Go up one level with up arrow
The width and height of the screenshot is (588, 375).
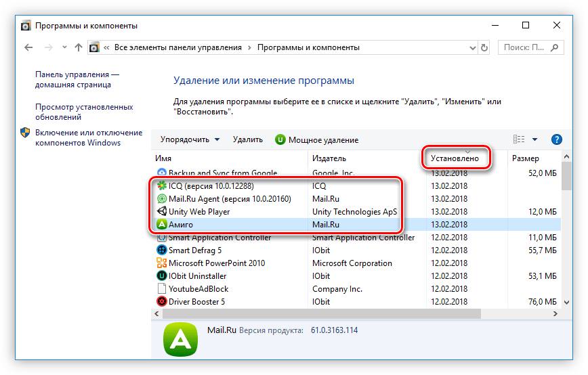tap(79, 47)
